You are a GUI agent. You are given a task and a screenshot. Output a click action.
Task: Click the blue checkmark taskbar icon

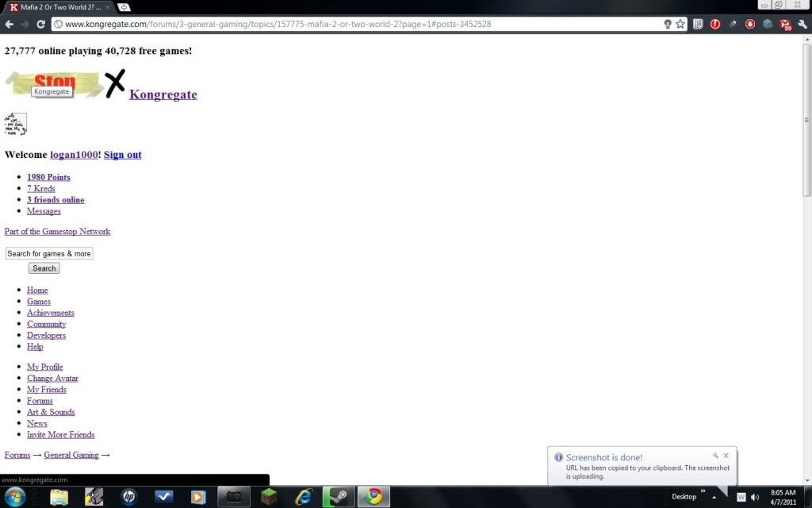pyautogui.click(x=164, y=497)
